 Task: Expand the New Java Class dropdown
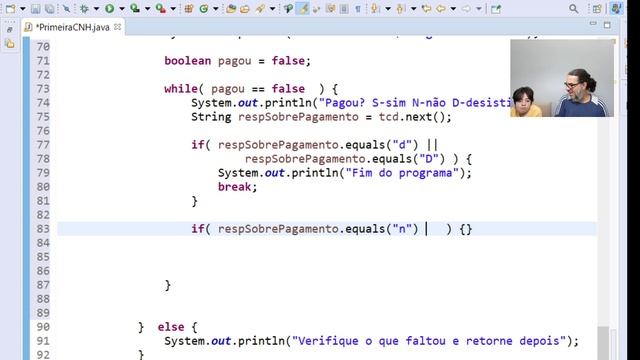point(216,9)
